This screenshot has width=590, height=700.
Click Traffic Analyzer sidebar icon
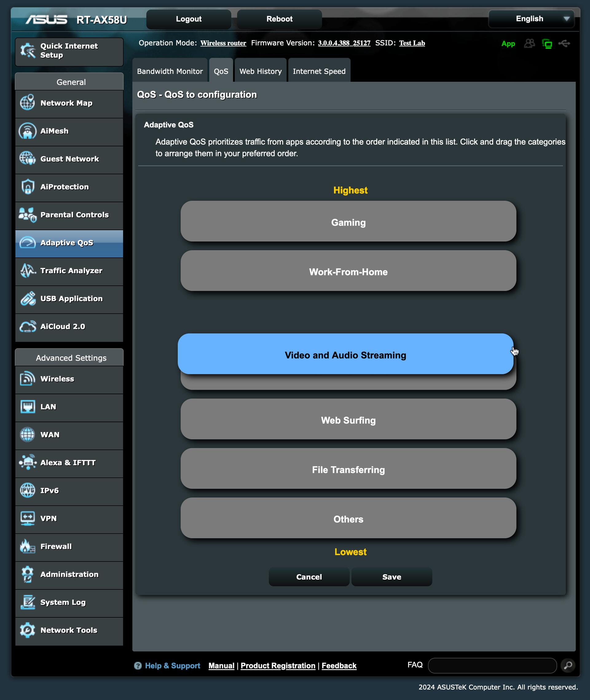click(28, 270)
